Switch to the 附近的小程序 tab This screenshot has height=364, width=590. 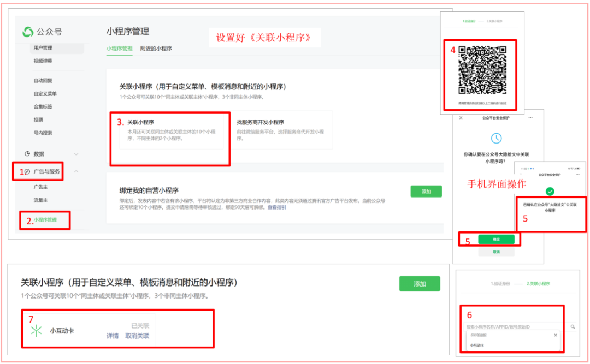click(x=157, y=49)
